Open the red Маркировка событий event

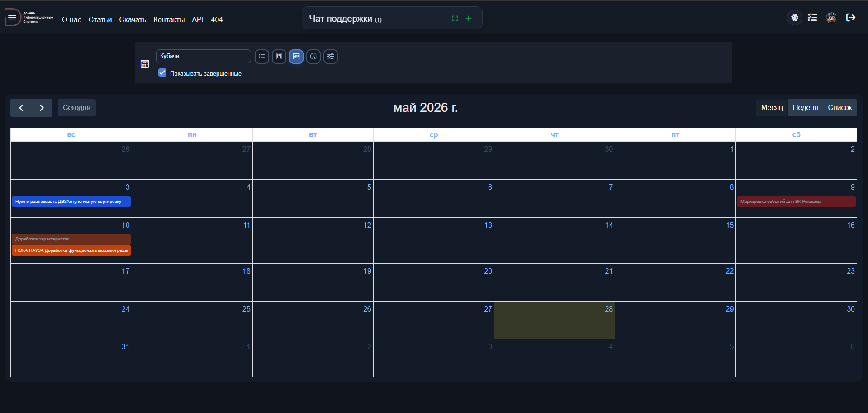click(796, 202)
